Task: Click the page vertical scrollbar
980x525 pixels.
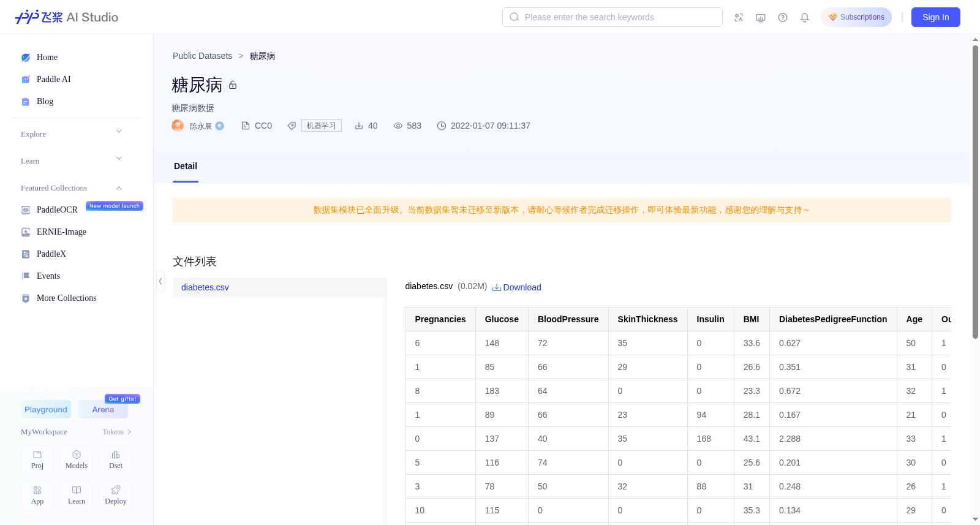Action: click(976, 191)
